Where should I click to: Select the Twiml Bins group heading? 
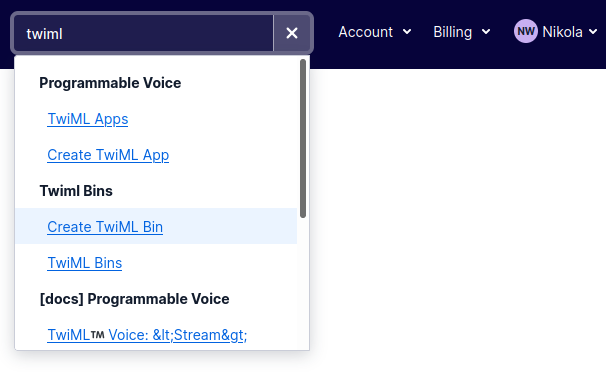76,191
